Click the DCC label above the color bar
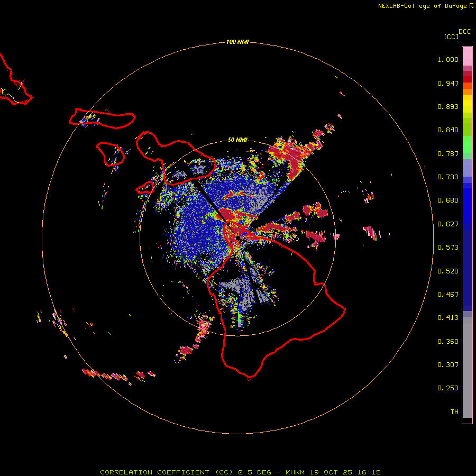The image size is (476, 476). coord(465,32)
